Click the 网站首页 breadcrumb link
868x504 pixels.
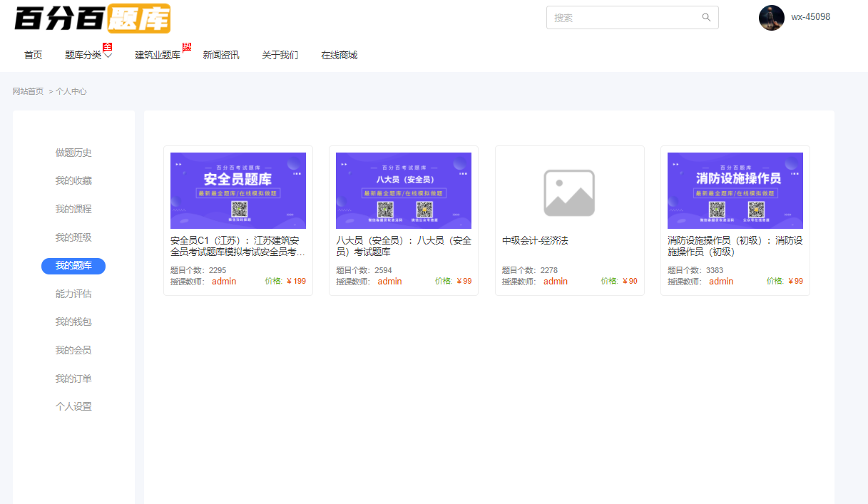pos(28,91)
